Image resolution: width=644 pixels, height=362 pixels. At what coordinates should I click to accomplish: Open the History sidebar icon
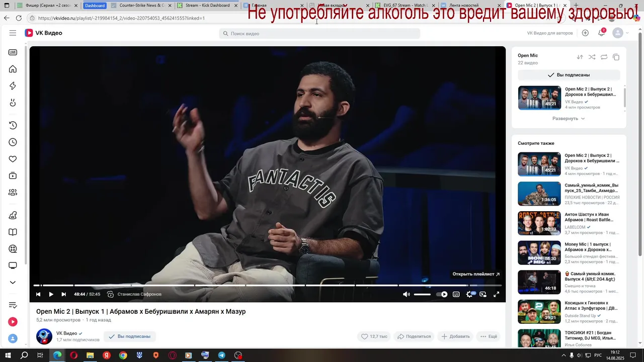tap(13, 125)
